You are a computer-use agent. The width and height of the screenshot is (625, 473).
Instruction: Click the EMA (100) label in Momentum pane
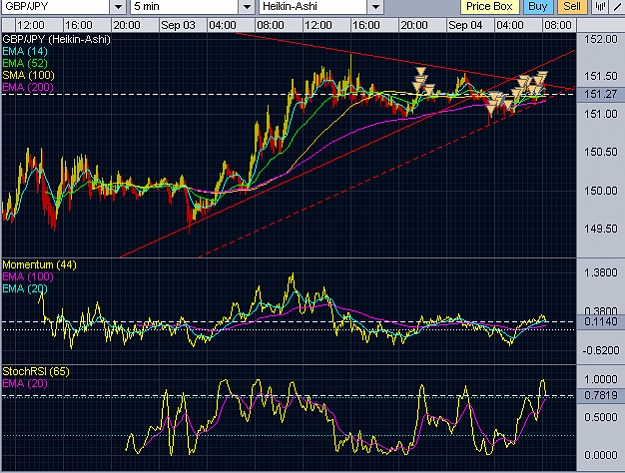coord(28,277)
